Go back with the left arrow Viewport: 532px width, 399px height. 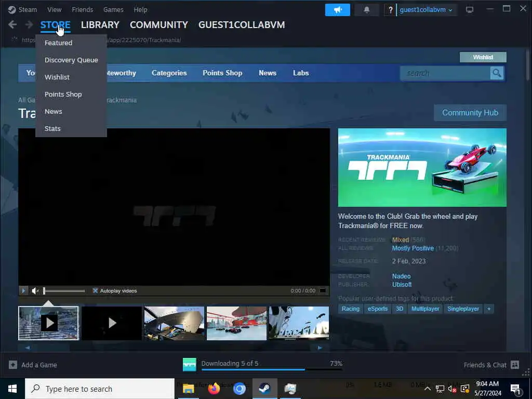click(12, 24)
